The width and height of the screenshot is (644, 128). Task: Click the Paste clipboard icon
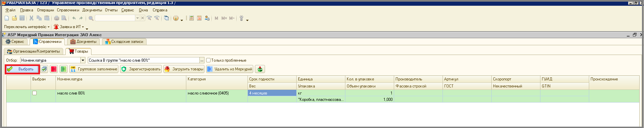pos(47,18)
